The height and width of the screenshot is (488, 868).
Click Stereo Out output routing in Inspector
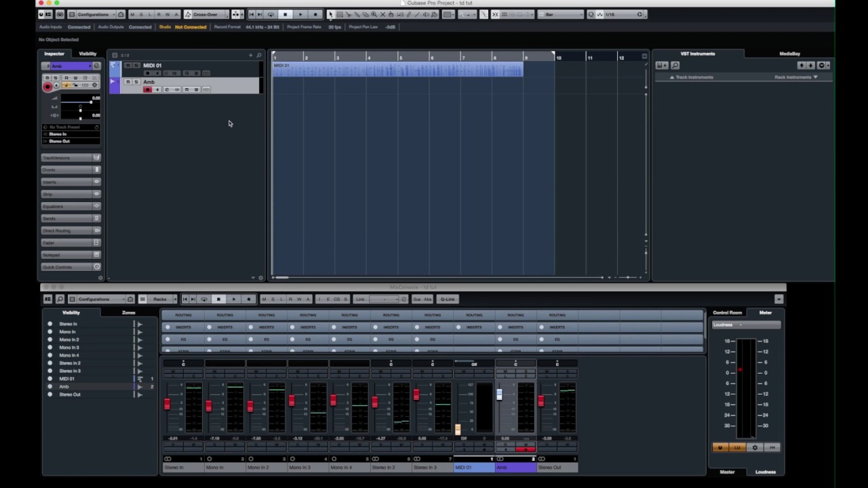click(x=71, y=141)
